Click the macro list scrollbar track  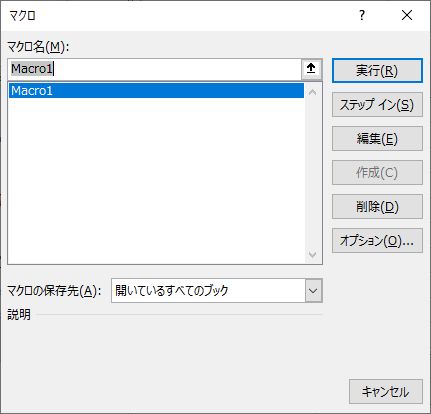312,173
